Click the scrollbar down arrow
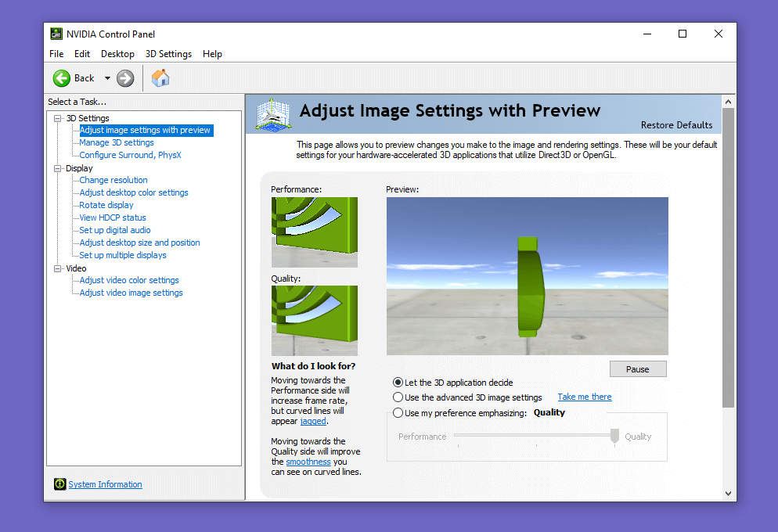Image resolution: width=778 pixels, height=532 pixels. pyautogui.click(x=728, y=493)
